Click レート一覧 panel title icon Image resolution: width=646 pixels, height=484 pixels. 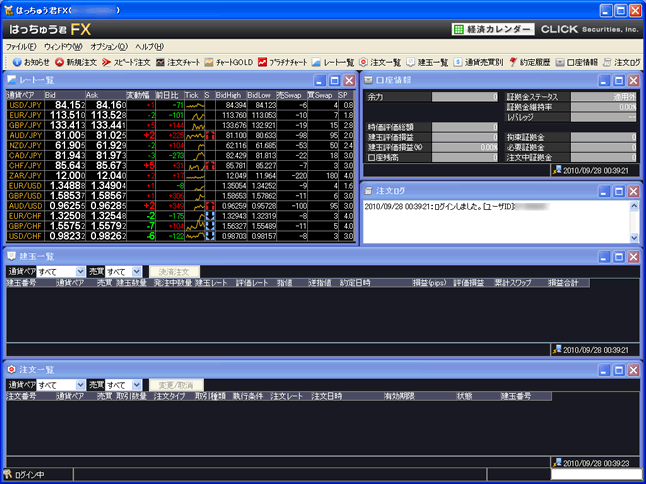11,80
